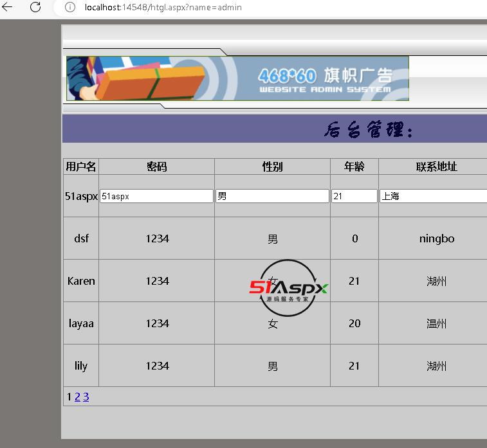
Task: Click age 21 in Karen row
Action: tap(354, 281)
